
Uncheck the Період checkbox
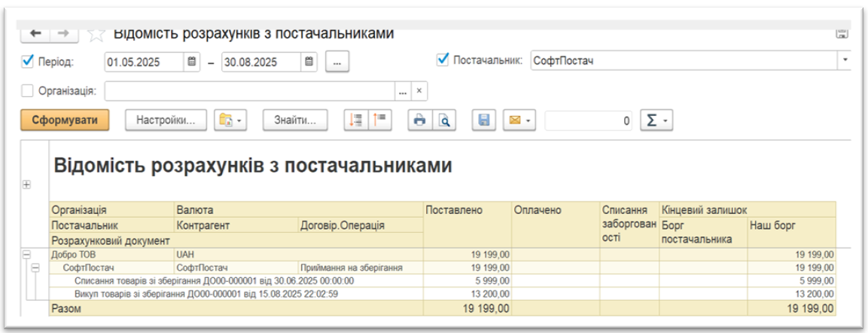(x=29, y=61)
